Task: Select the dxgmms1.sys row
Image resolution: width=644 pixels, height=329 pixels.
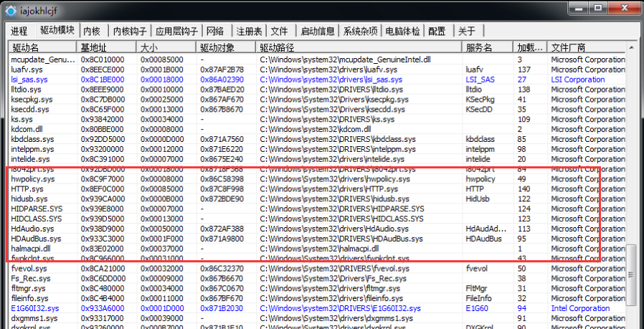Action: pos(317,318)
